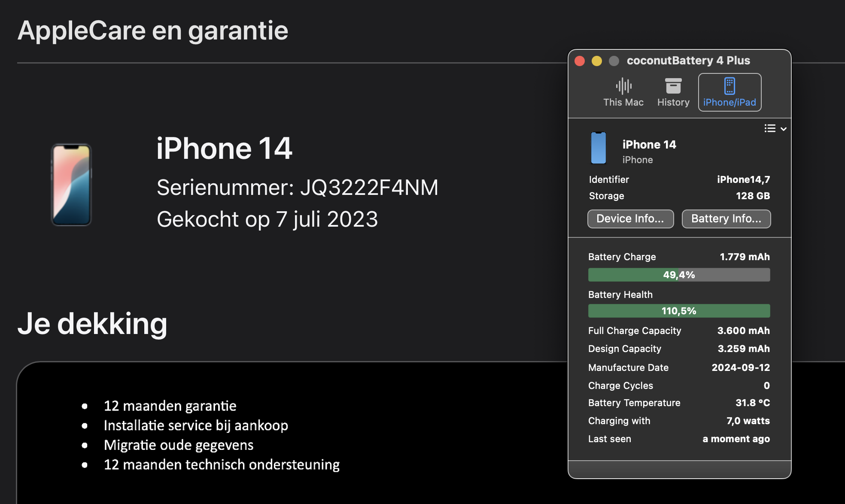Click the Je dekking heading
Image resolution: width=845 pixels, height=504 pixels.
[x=92, y=324]
